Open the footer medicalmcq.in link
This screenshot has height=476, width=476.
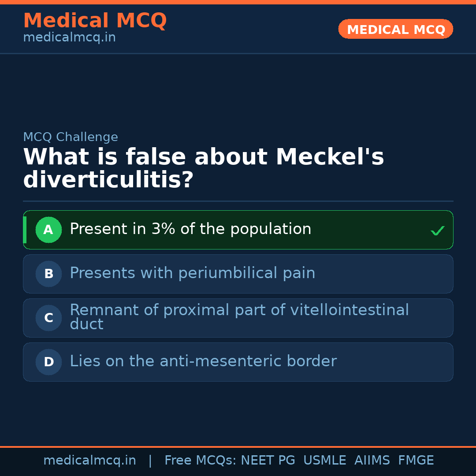89,461
